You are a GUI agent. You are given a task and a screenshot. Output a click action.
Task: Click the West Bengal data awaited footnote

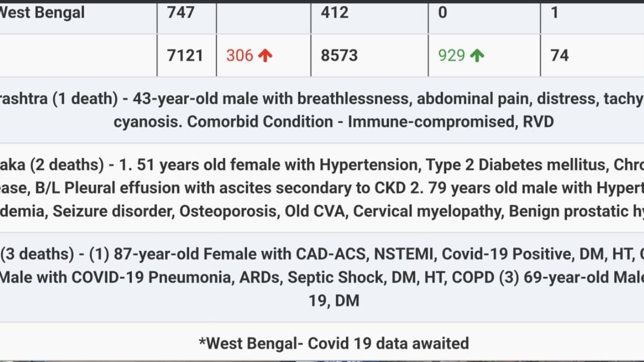pos(334,343)
